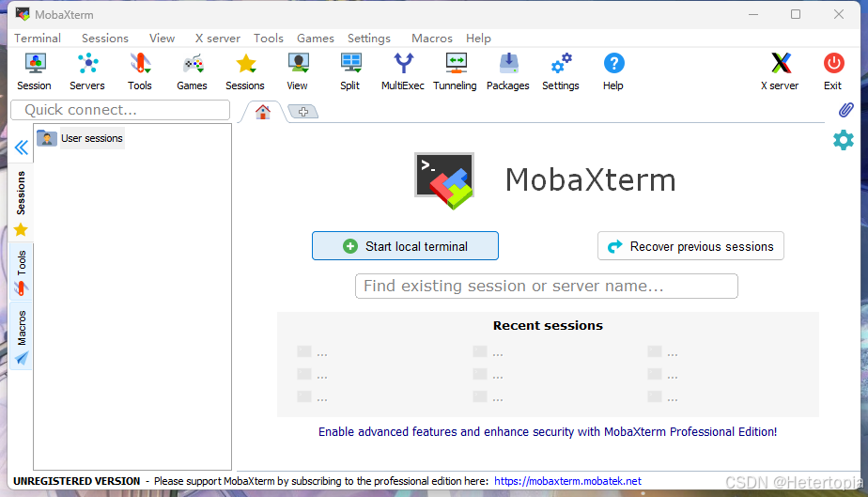This screenshot has height=497, width=868.
Task: Select the Split toolbar icon
Action: tap(349, 71)
